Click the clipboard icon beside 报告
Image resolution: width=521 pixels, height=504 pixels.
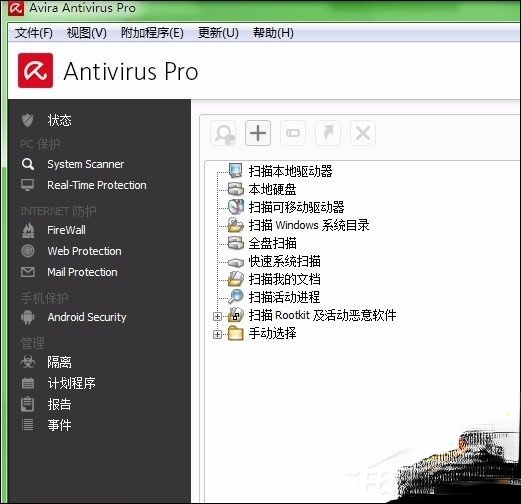(x=27, y=404)
